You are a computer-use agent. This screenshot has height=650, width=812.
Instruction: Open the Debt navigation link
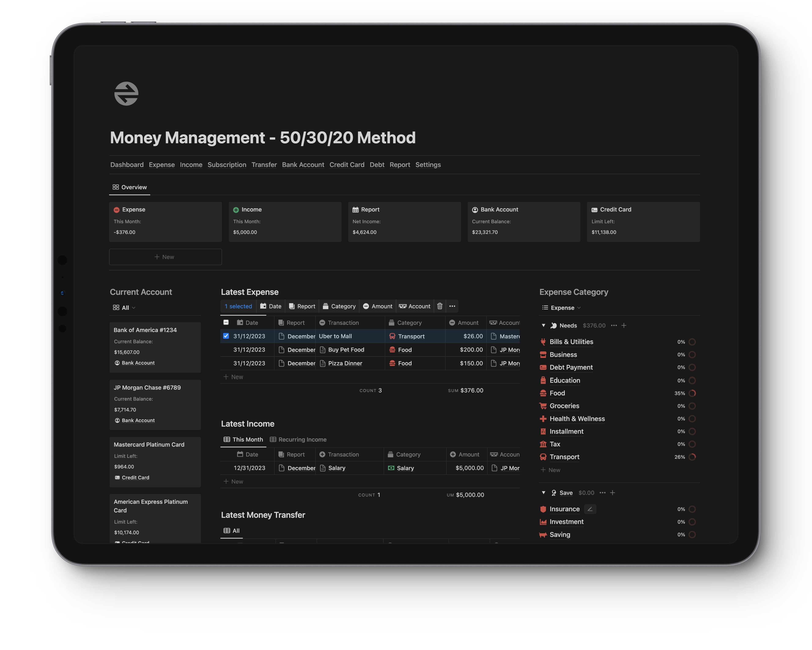tap(377, 165)
